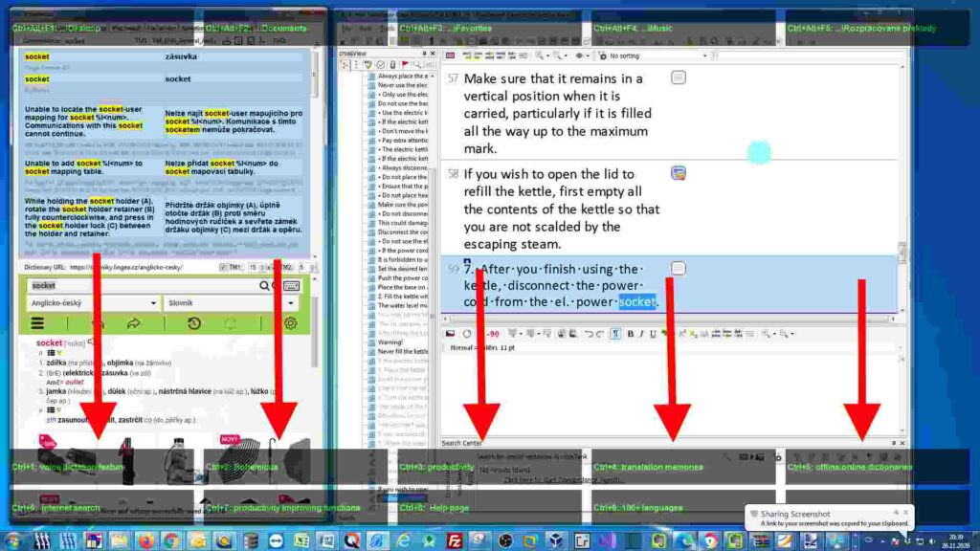Open the dictionary settings gear
Screen dimensions: 980x551
click(x=291, y=323)
